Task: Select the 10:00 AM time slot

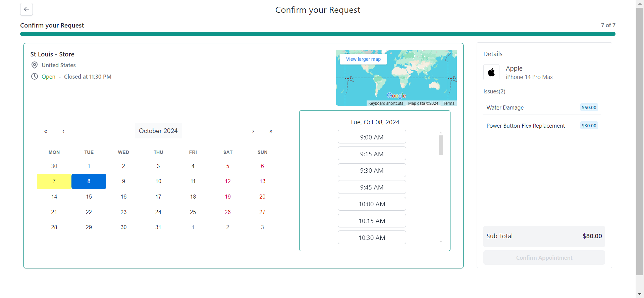Action: click(x=372, y=204)
